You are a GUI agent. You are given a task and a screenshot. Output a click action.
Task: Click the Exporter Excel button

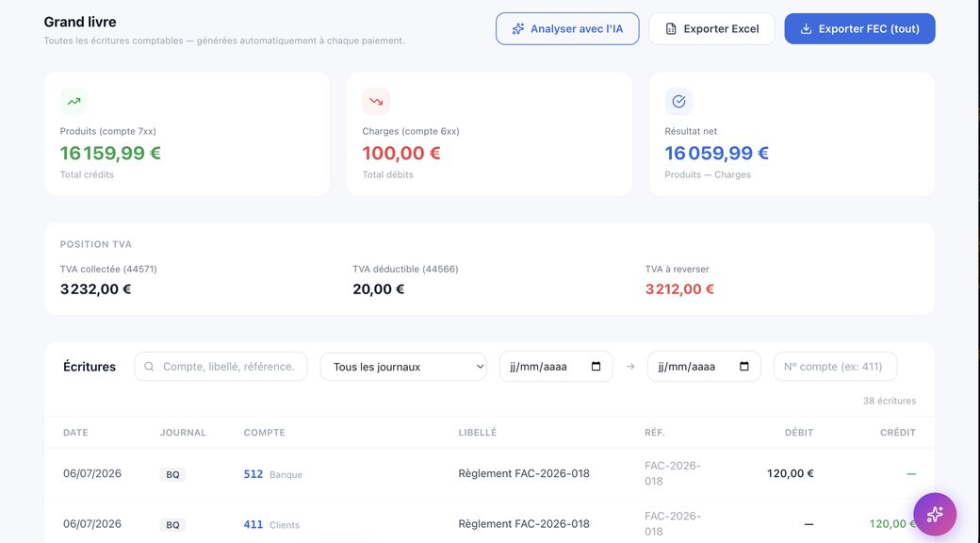[x=711, y=29]
